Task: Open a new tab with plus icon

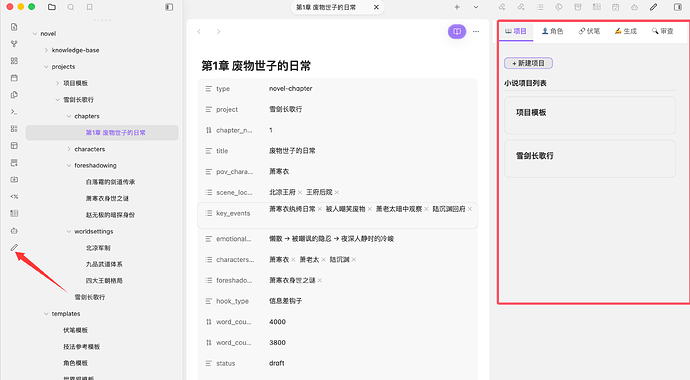Action: point(457,7)
